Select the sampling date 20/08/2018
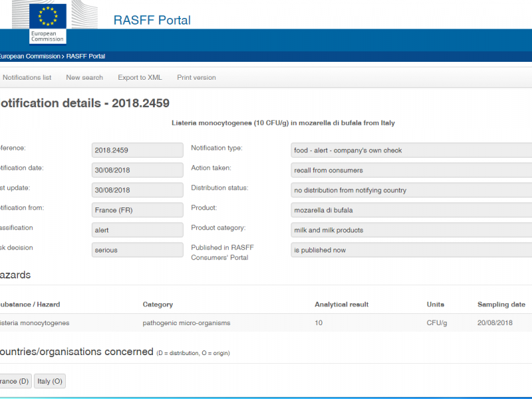532x399 pixels. coord(495,323)
